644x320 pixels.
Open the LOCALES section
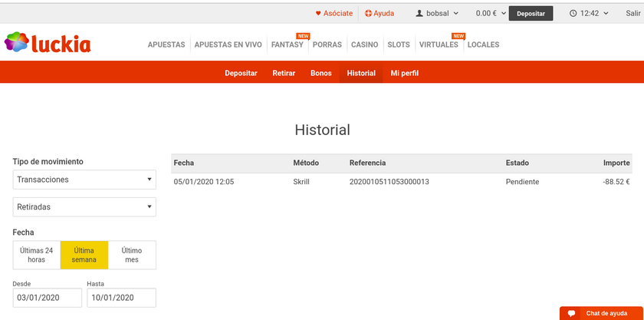point(484,45)
